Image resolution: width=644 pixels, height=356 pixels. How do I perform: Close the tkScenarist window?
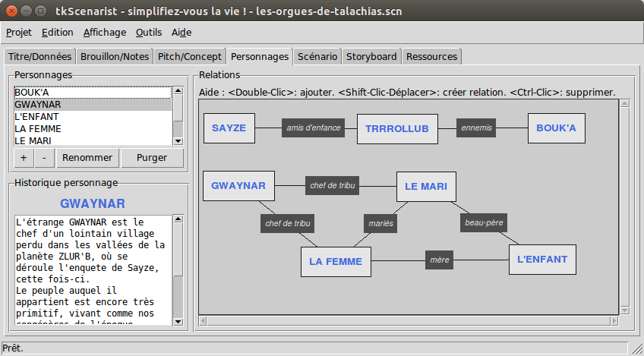(x=11, y=10)
